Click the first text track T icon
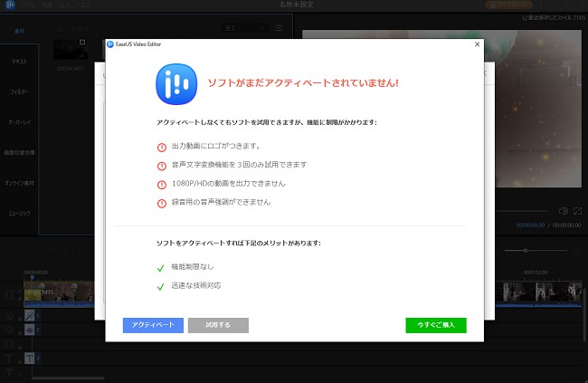The height and width of the screenshot is (383, 588). coord(9,359)
